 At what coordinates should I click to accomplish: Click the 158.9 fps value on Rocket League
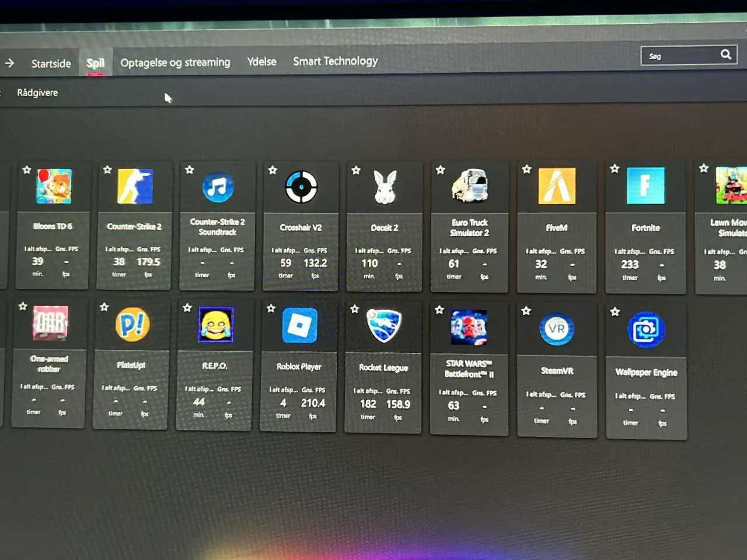pos(398,404)
